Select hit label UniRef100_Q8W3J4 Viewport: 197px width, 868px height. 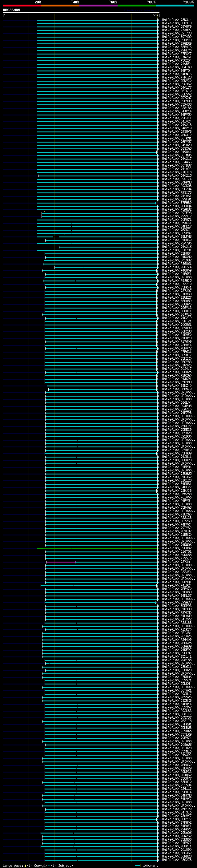177,20
